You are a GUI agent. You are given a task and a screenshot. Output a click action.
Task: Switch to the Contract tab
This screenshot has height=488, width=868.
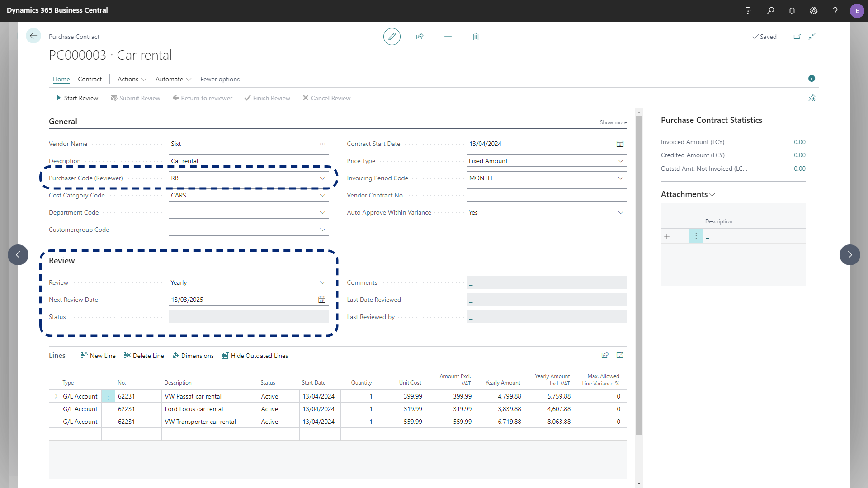click(x=90, y=79)
